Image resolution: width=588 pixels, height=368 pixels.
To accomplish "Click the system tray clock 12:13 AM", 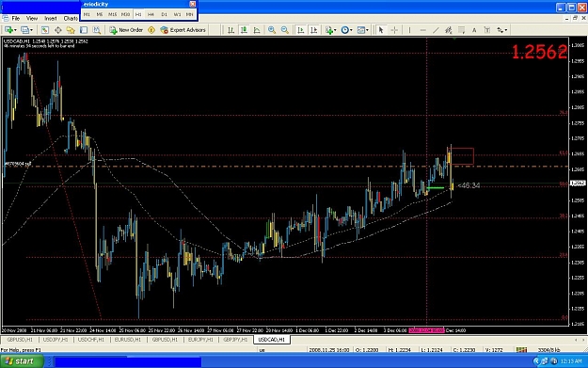I will click(571, 361).
